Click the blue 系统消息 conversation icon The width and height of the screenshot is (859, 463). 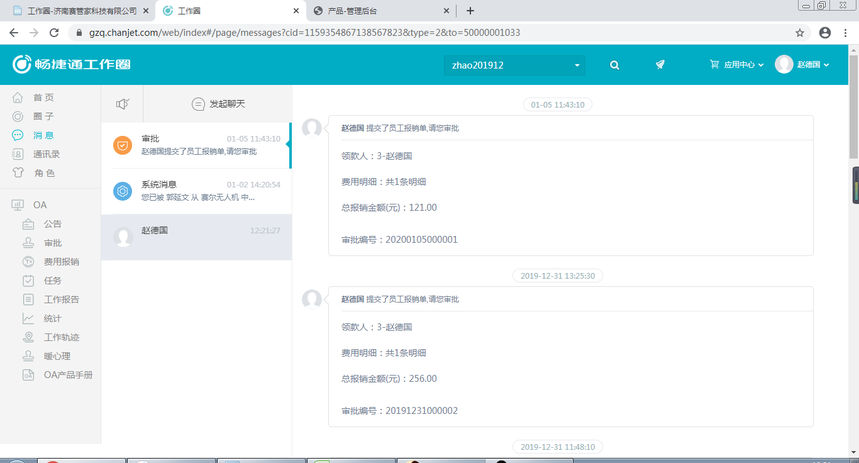[123, 191]
